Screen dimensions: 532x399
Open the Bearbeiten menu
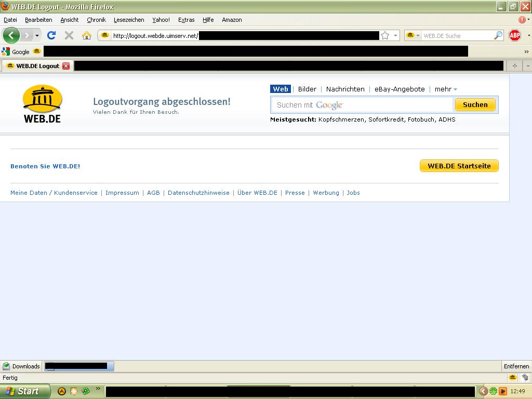tap(38, 20)
